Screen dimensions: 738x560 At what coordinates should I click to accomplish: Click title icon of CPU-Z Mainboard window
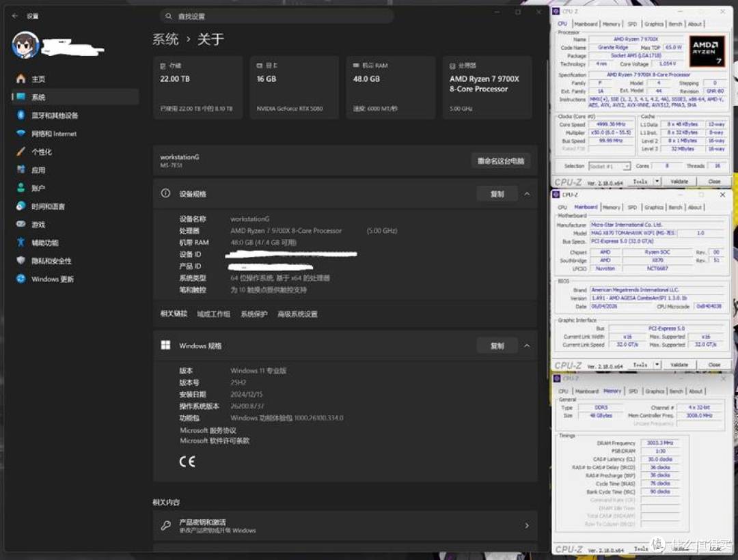pos(556,195)
